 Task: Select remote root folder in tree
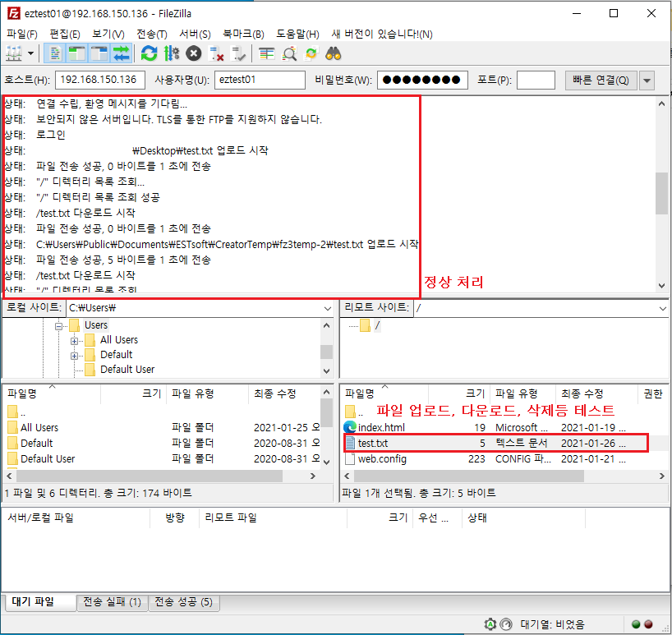click(377, 325)
